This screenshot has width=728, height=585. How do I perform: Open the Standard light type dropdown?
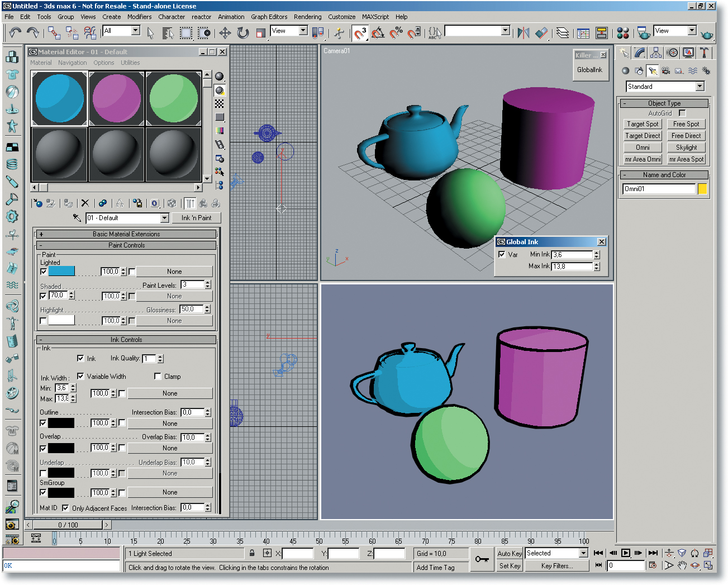tap(700, 87)
